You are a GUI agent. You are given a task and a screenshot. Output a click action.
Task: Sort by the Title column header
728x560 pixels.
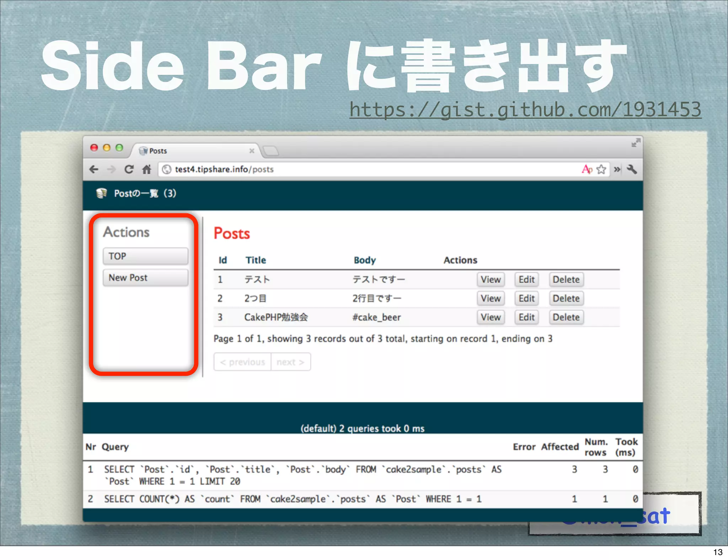(x=256, y=260)
